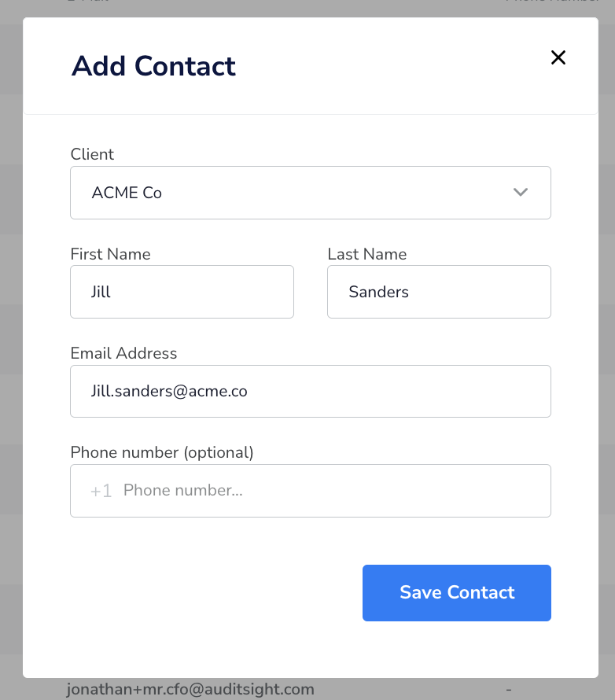Expand the Client dropdown chevron arrow

pyautogui.click(x=521, y=193)
